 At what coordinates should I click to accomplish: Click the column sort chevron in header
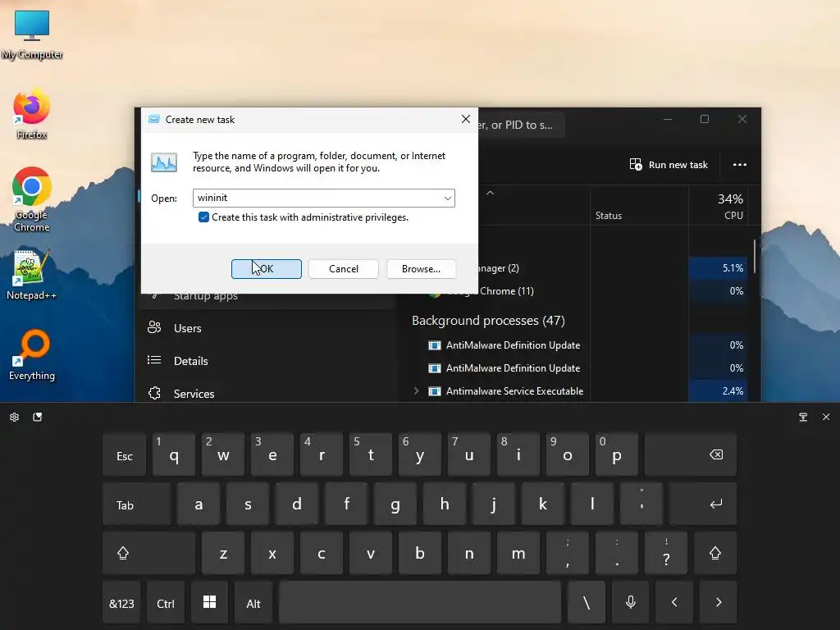click(x=490, y=193)
